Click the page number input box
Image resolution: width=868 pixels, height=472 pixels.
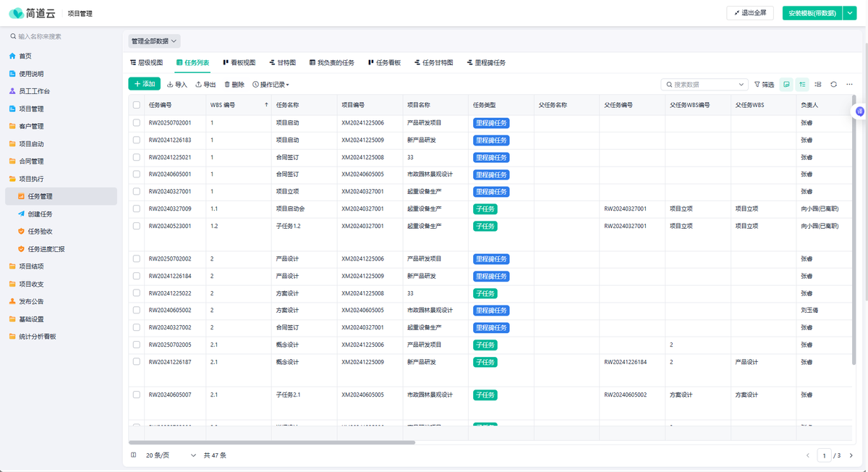pos(824,455)
